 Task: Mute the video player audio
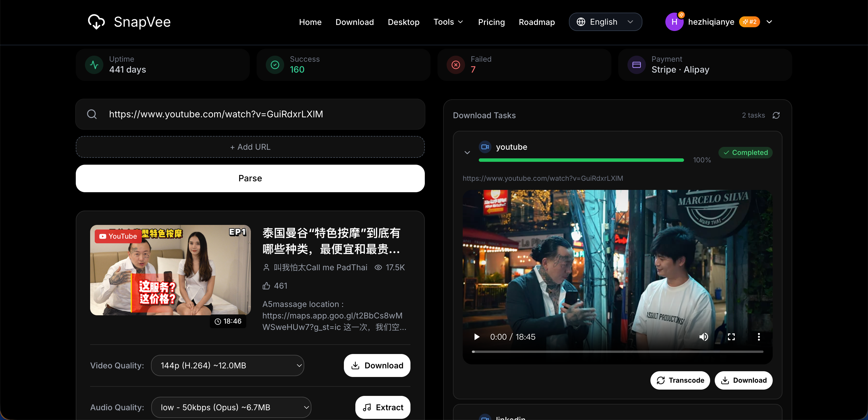(x=704, y=337)
